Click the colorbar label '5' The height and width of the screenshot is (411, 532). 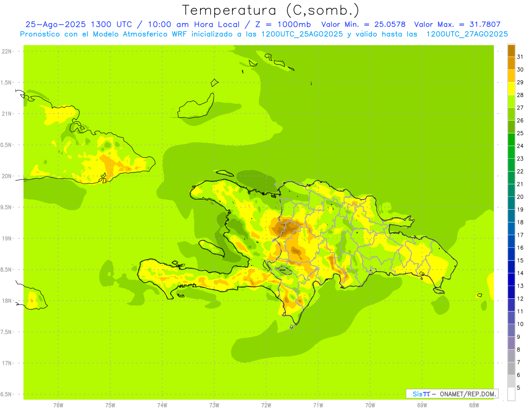pyautogui.click(x=518, y=388)
